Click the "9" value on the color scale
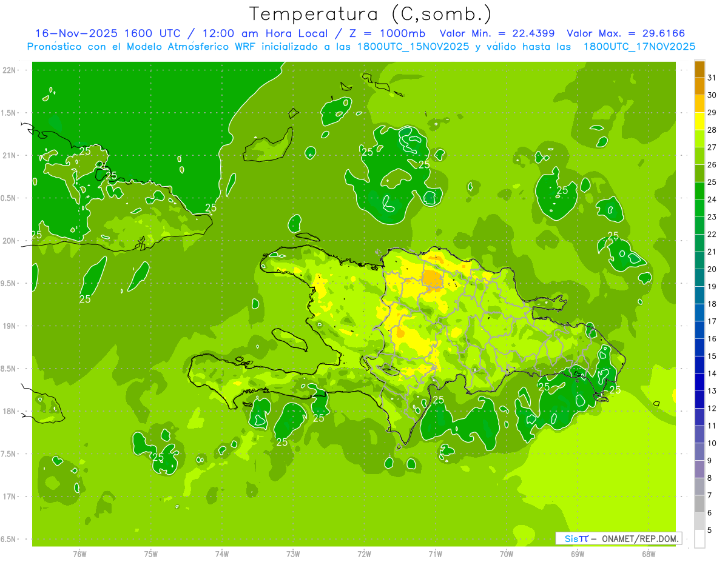 (x=710, y=461)
